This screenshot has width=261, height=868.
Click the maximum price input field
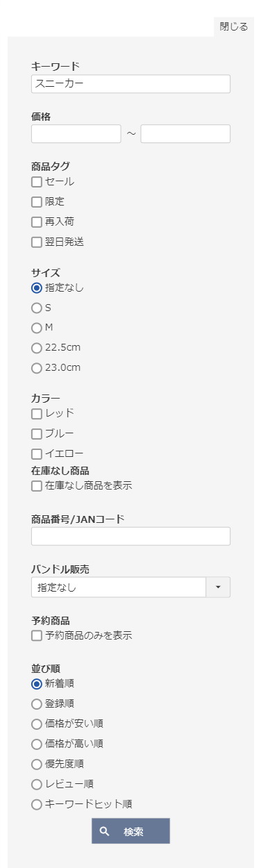coord(185,134)
